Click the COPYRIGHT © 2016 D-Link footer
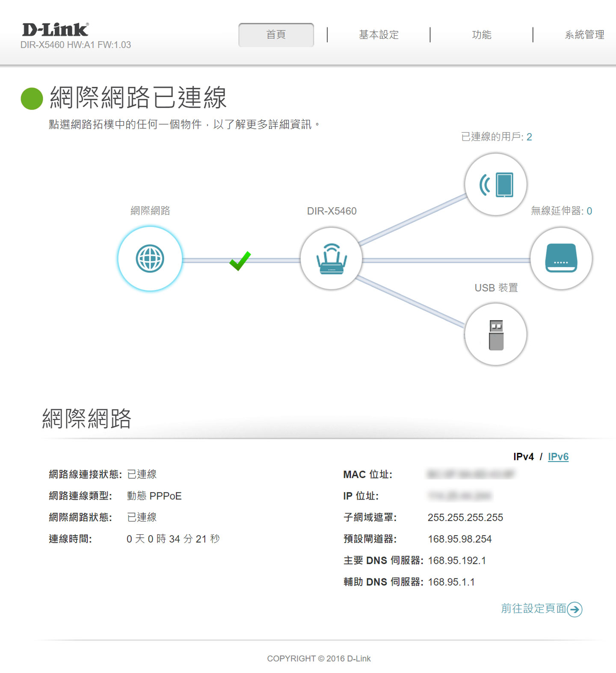 click(x=319, y=658)
